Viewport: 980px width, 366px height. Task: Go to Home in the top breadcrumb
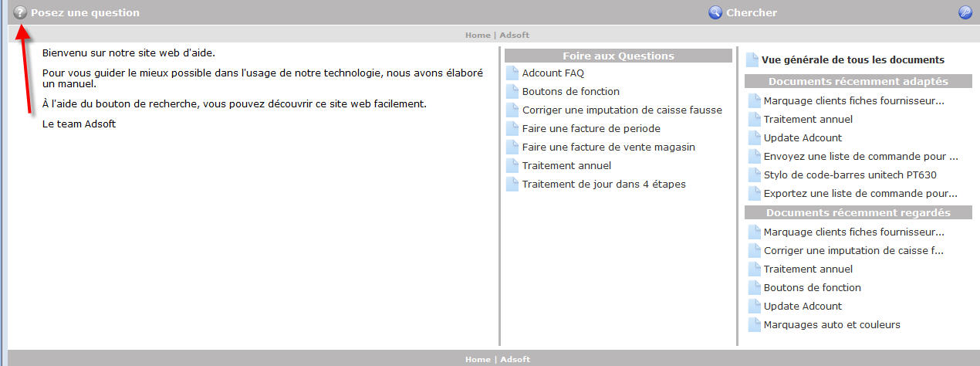pyautogui.click(x=478, y=35)
